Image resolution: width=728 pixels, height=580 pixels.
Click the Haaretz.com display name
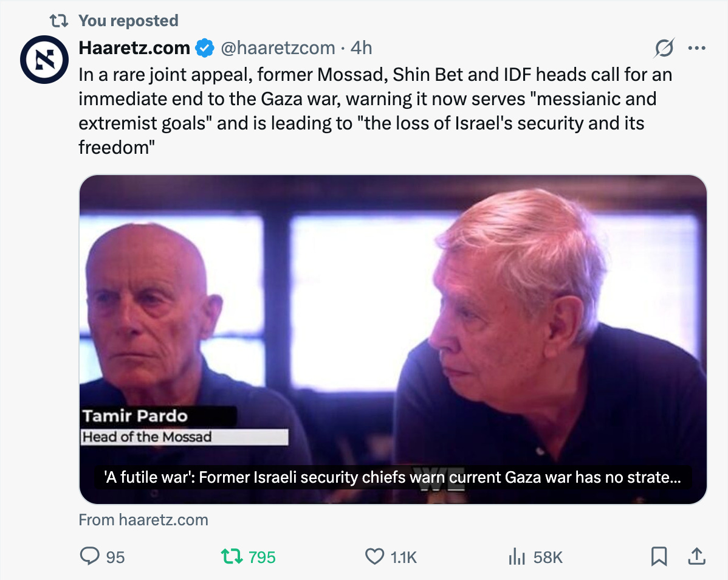(134, 48)
